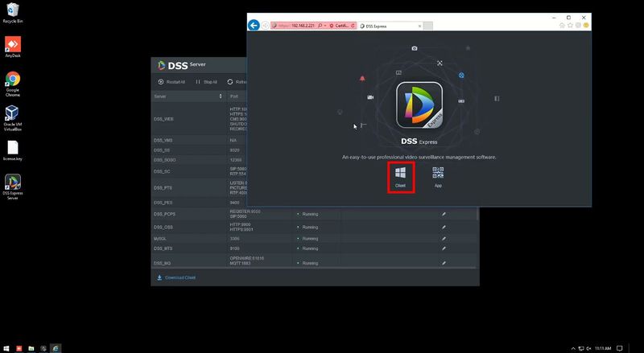Click the taskbar clock
This screenshot has height=353, width=644.
pos(603,348)
